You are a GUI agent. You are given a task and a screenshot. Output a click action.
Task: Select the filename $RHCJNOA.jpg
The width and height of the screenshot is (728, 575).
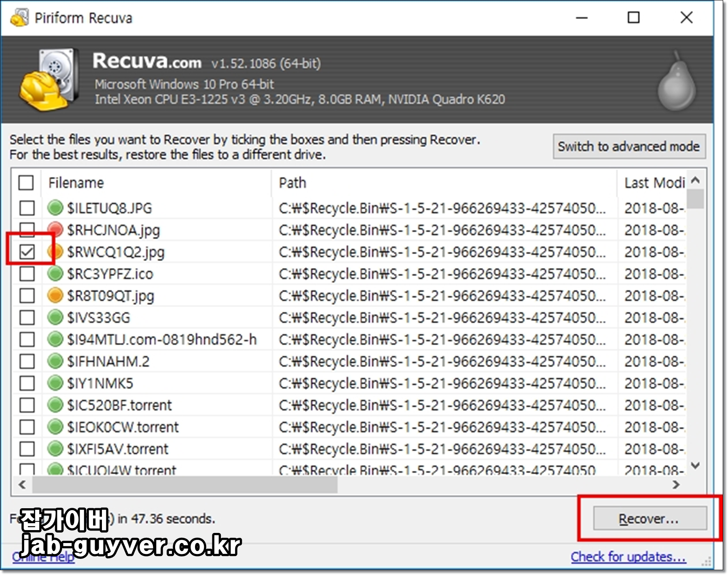pyautogui.click(x=113, y=230)
